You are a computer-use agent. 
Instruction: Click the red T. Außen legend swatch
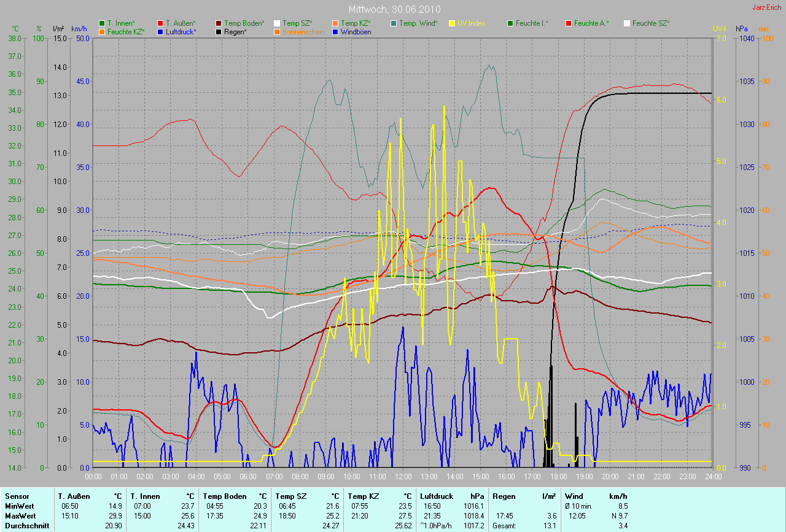(x=161, y=23)
